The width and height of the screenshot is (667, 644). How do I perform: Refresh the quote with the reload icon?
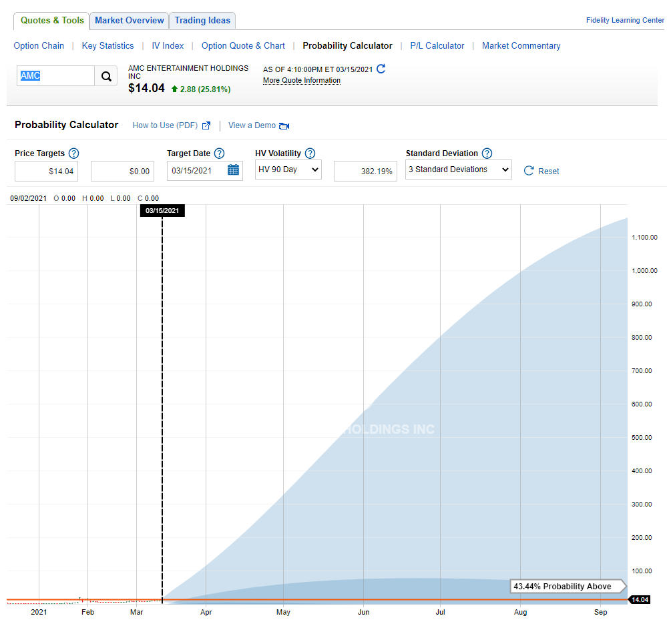(x=381, y=69)
